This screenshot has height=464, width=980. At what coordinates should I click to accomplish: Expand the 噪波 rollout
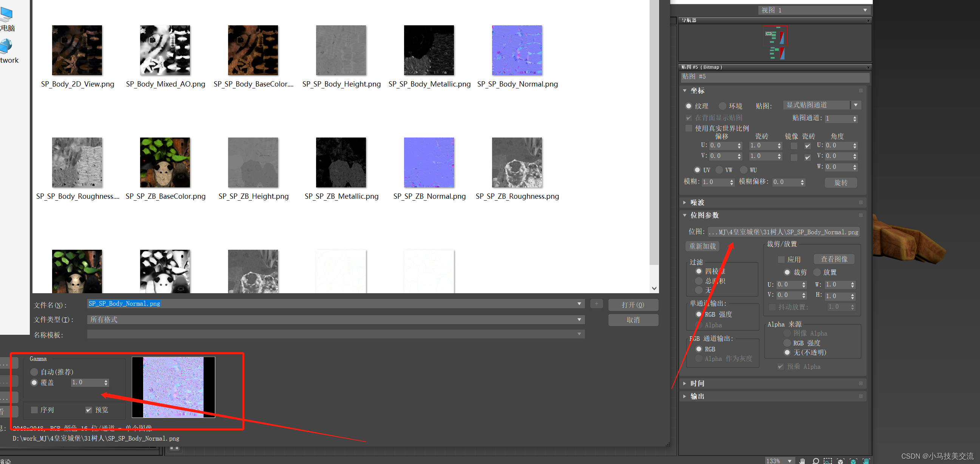pyautogui.click(x=697, y=203)
